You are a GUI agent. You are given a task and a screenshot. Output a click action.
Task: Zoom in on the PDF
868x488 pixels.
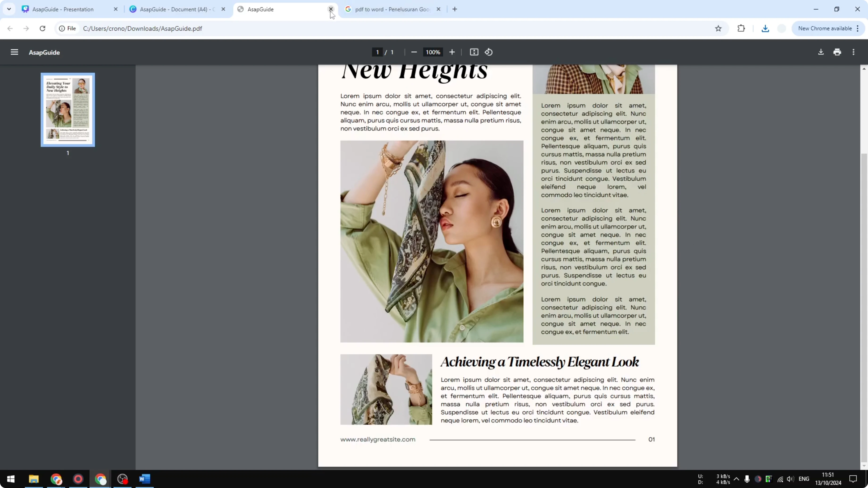452,52
